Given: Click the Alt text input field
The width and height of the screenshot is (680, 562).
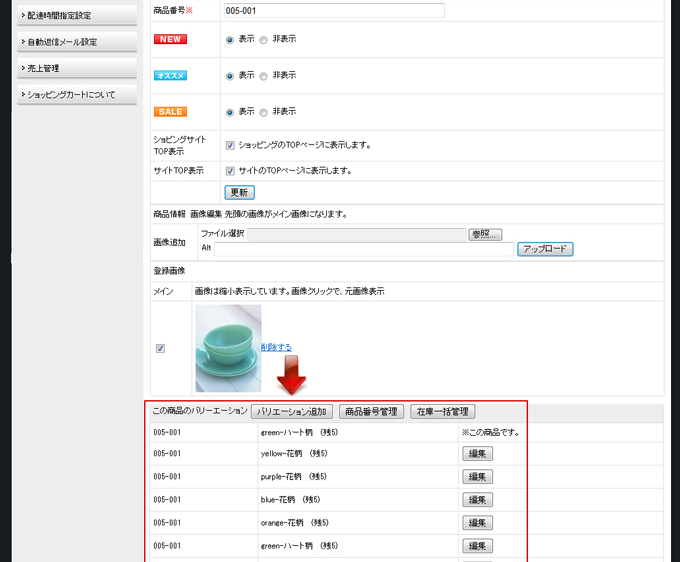Looking at the screenshot, I should (364, 249).
